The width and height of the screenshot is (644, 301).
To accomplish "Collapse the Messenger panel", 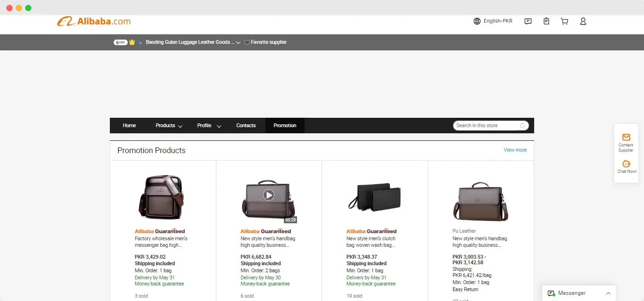I will point(609,293).
